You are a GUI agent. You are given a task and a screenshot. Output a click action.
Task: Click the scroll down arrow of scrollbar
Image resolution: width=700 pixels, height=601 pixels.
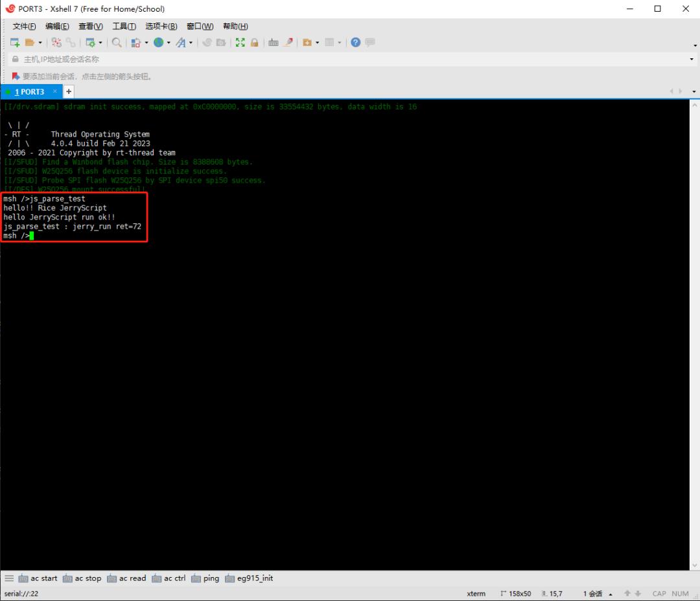[x=694, y=565]
